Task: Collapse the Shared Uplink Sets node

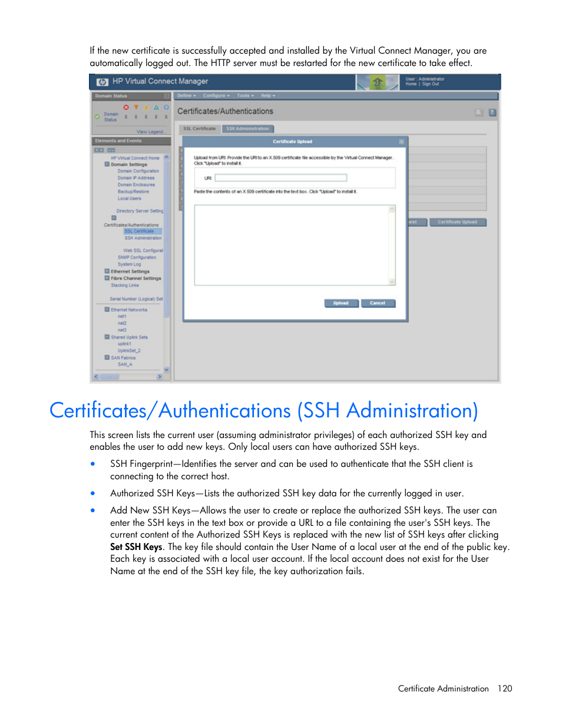Action: 107,337
